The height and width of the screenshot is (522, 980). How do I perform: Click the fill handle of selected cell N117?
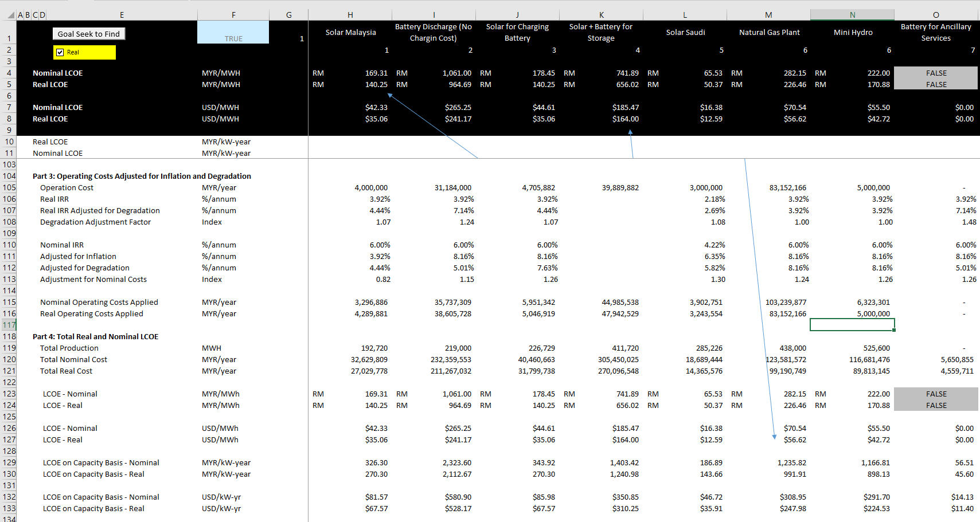click(893, 331)
